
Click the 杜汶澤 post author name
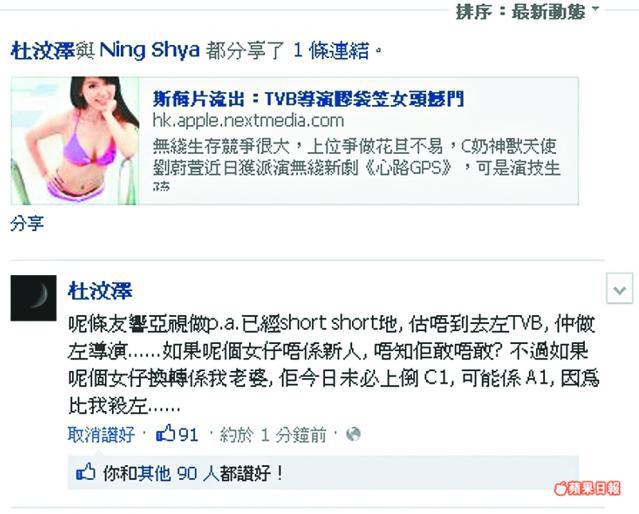tap(100, 291)
